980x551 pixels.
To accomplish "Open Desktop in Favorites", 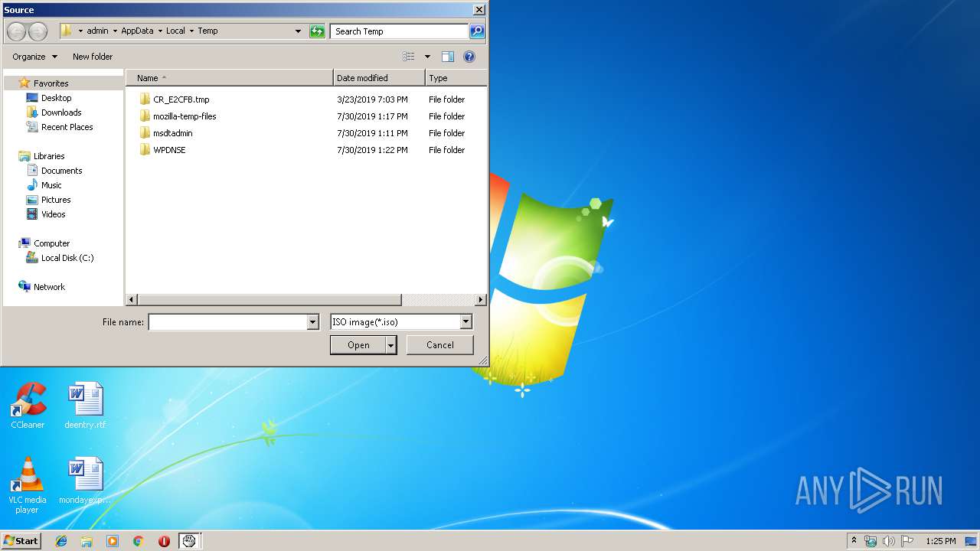I will (x=56, y=98).
